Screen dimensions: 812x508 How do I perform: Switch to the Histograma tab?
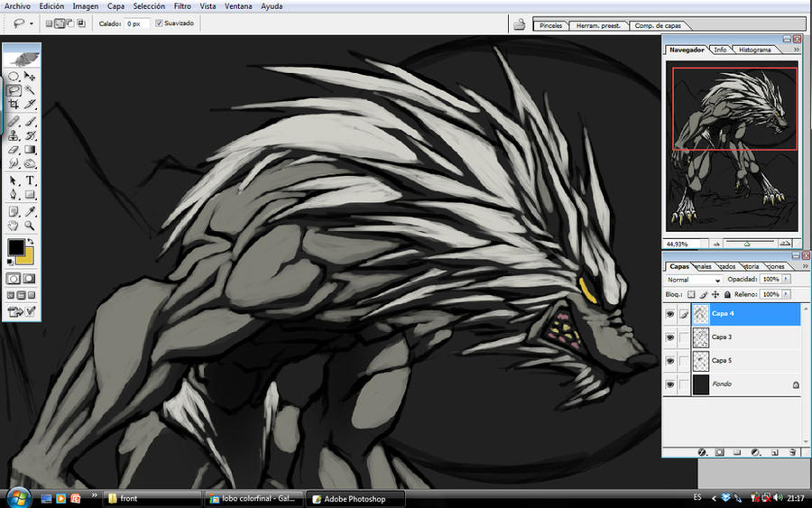click(754, 50)
